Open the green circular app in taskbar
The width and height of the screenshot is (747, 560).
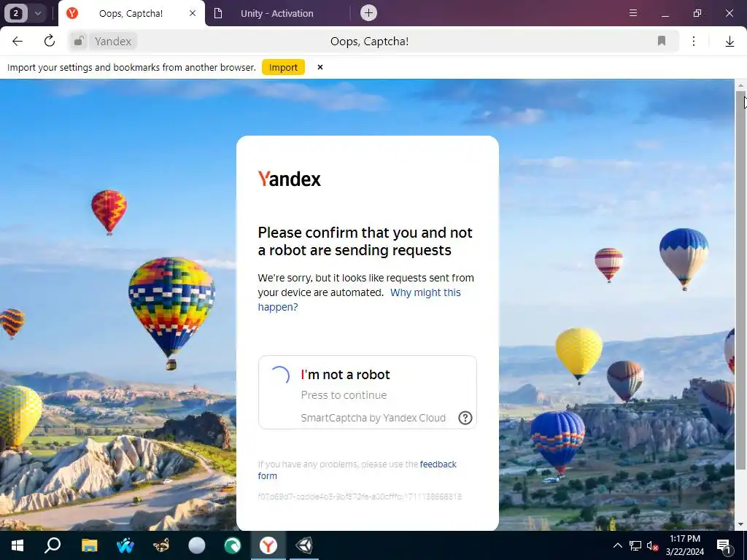pos(233,545)
